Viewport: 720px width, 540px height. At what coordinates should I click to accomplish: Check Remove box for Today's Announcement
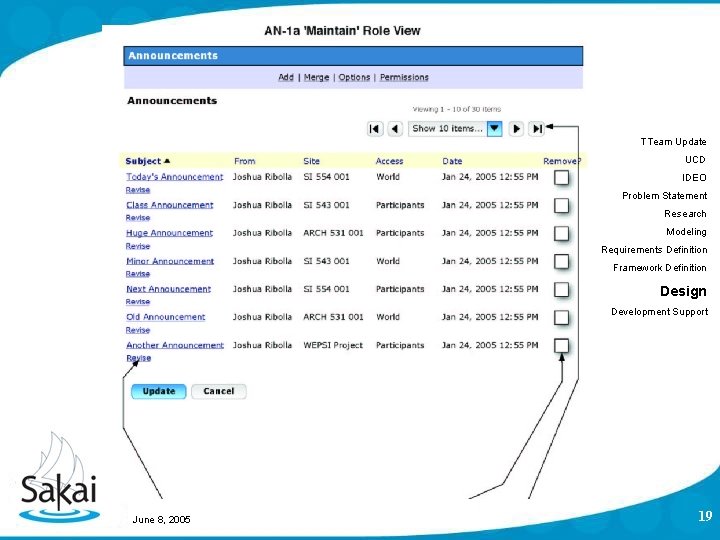point(561,177)
